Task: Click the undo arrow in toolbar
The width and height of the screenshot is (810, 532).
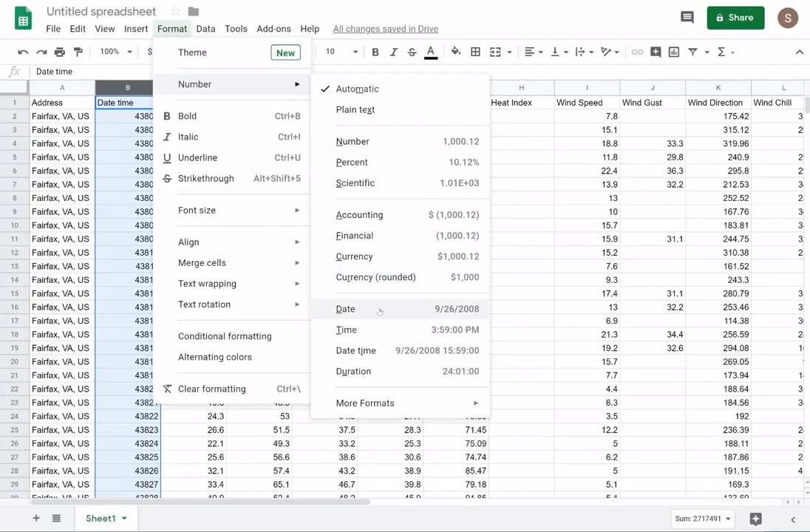Action: [x=23, y=52]
